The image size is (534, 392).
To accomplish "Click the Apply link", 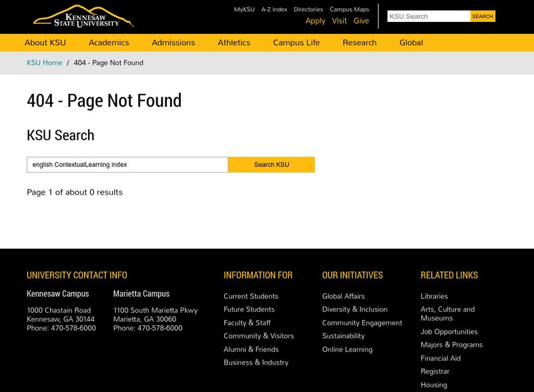I will point(315,21).
